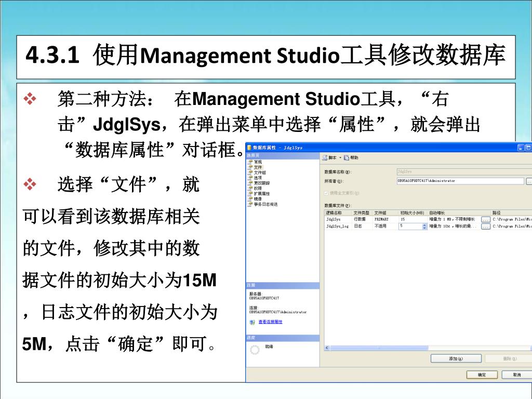Screen dimensions: 532x399
Task: Click the 确定 OK button
Action: [x=482, y=375]
